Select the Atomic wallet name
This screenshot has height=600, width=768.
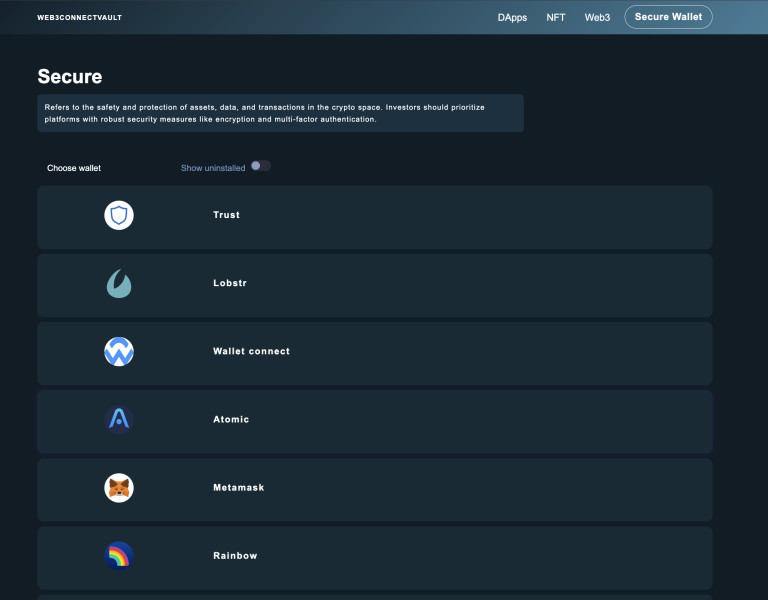pos(231,420)
